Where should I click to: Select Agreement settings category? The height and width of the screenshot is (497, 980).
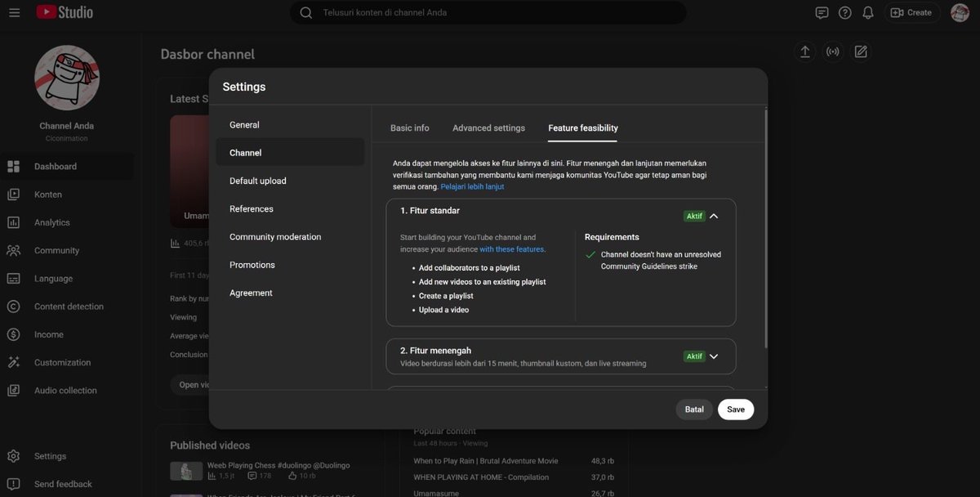pyautogui.click(x=290, y=293)
